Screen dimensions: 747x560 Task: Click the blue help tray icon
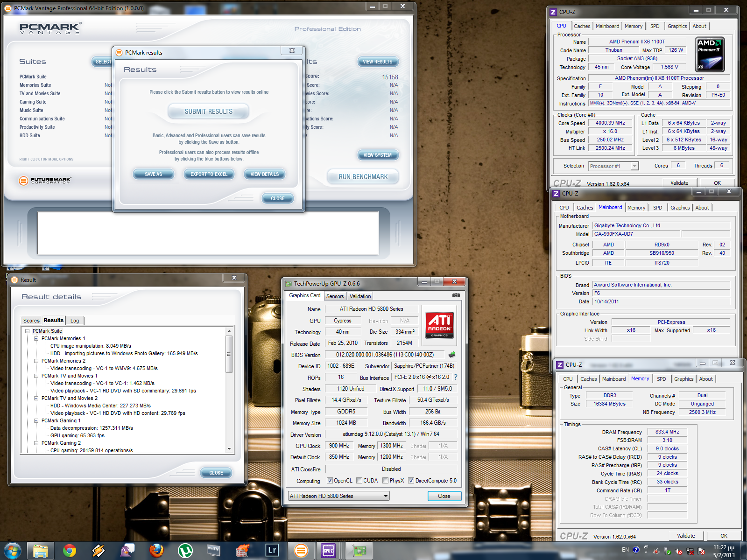tap(636, 550)
